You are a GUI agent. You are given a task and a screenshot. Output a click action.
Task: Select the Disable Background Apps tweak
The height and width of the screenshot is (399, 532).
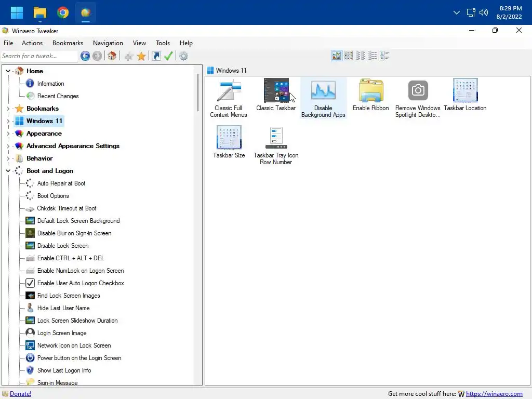[x=323, y=98]
